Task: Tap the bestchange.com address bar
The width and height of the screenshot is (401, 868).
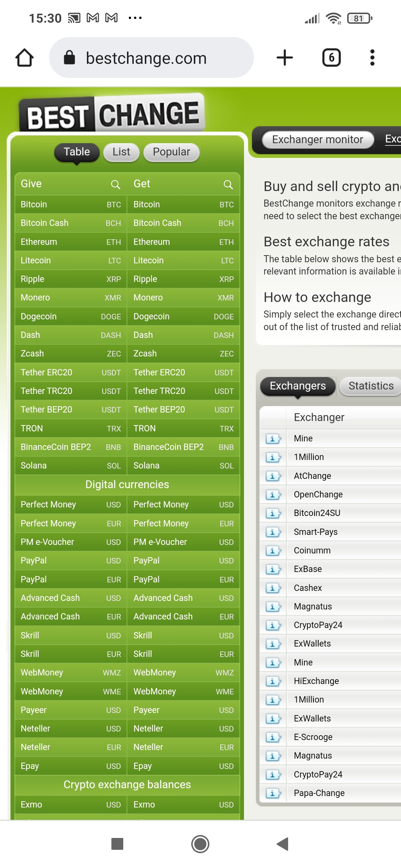Action: pos(151,58)
